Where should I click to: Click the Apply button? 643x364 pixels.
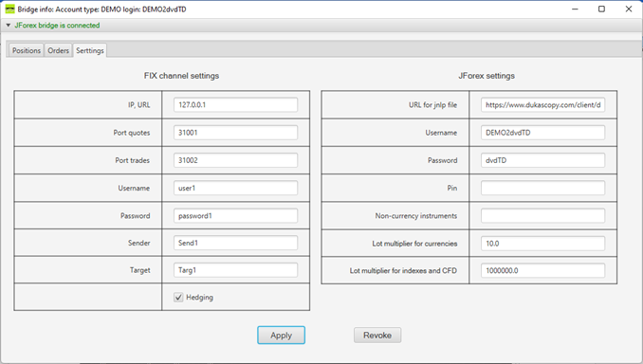point(281,336)
